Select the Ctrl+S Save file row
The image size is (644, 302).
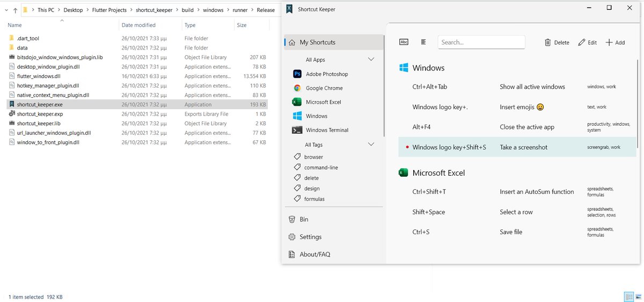[x=517, y=232]
